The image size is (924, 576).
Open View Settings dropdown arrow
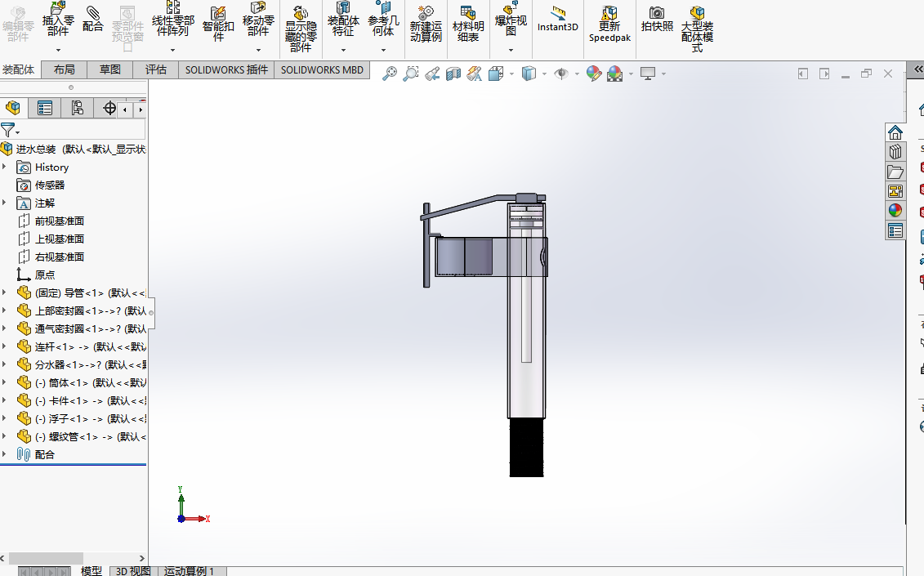coord(663,74)
